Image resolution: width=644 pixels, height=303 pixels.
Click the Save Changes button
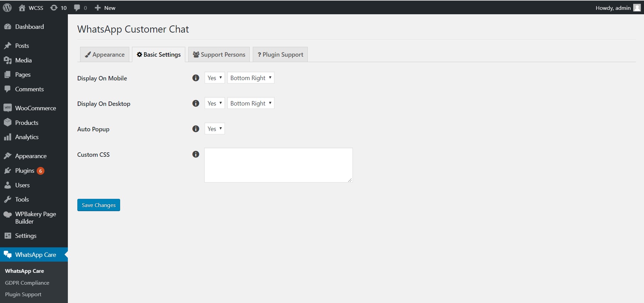pos(99,205)
